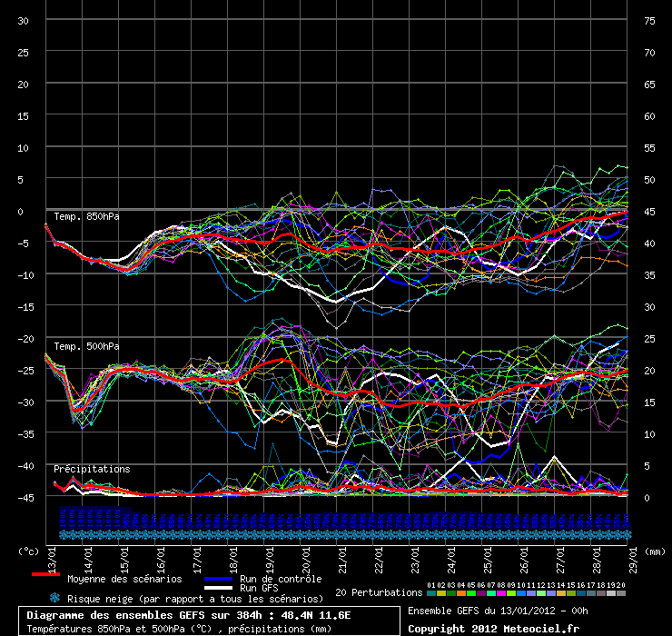Click the 20/01 date axis label
Viewport: 672px width, 636px height.
(x=306, y=560)
